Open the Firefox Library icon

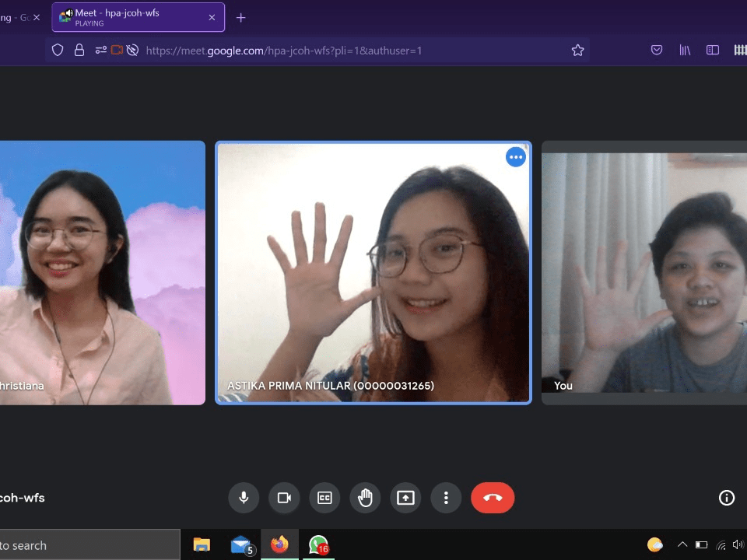coord(685,51)
